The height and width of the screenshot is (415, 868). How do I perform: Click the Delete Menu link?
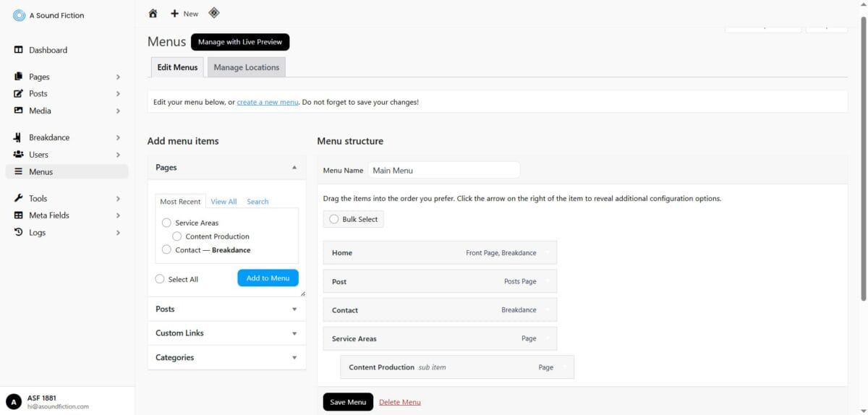pyautogui.click(x=399, y=402)
